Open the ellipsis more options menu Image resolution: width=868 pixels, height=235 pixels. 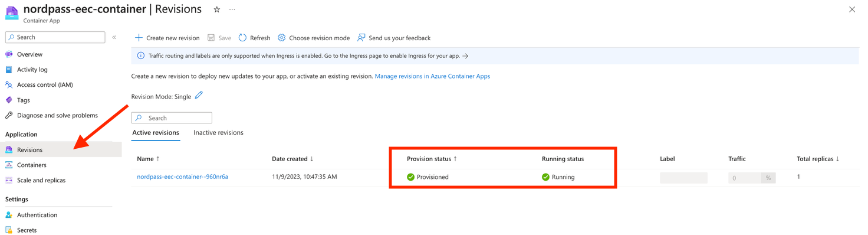tap(232, 9)
